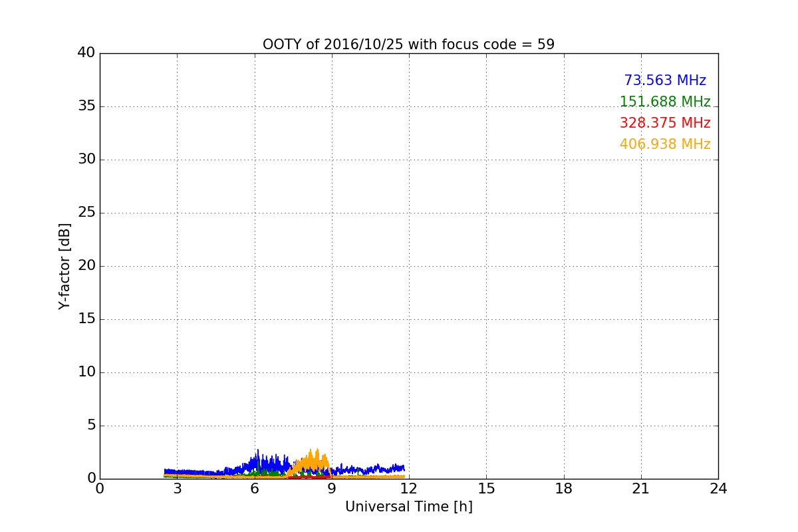Click the y-axis tick label 5
The height and width of the screenshot is (532, 798).
coord(91,426)
